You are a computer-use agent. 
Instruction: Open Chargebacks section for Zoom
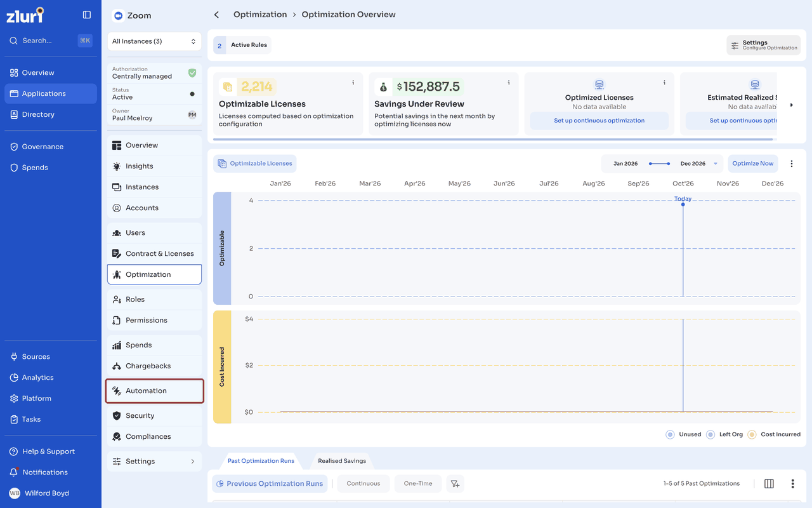(x=154, y=366)
